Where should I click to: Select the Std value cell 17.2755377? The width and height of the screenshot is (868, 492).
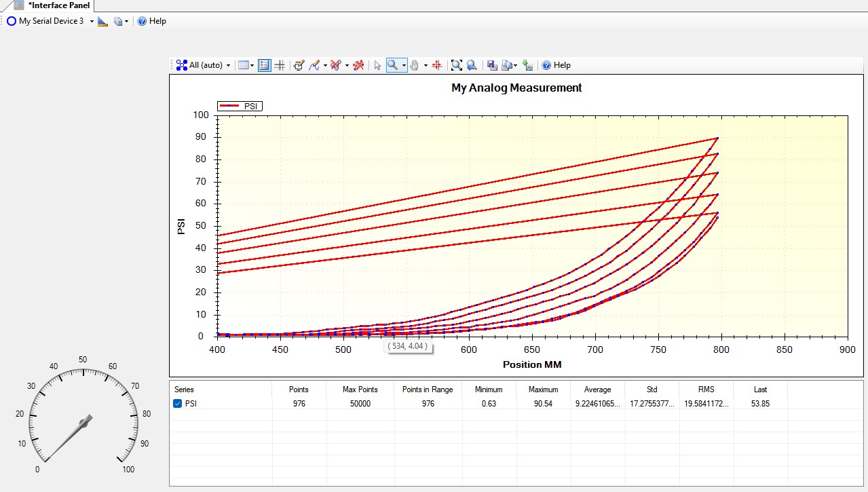point(652,404)
